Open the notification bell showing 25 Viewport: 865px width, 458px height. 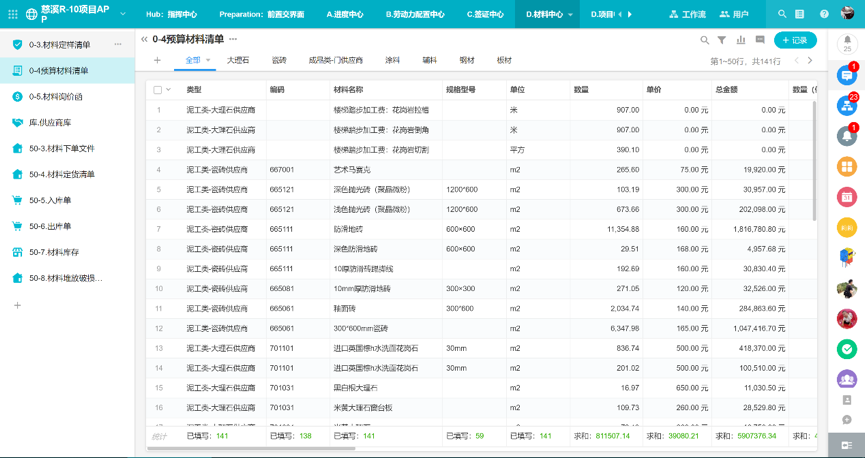[847, 42]
